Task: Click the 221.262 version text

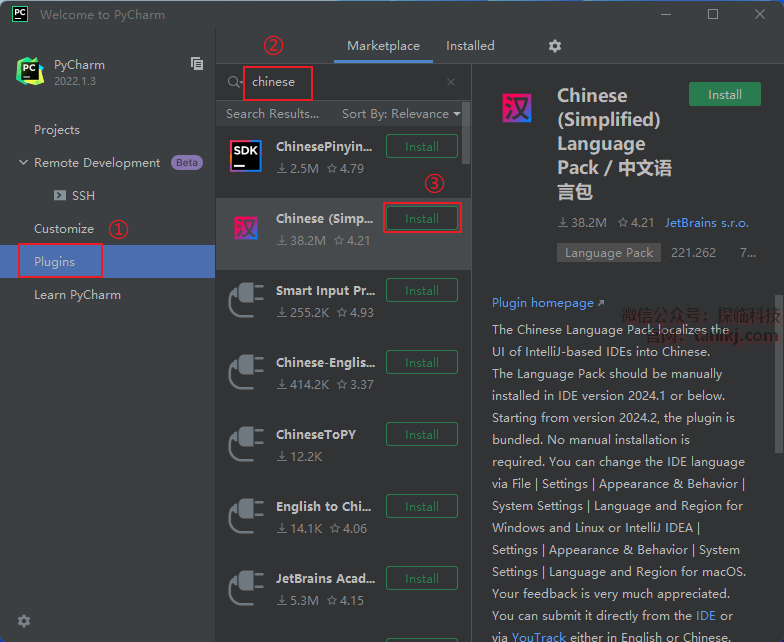Action: (693, 252)
